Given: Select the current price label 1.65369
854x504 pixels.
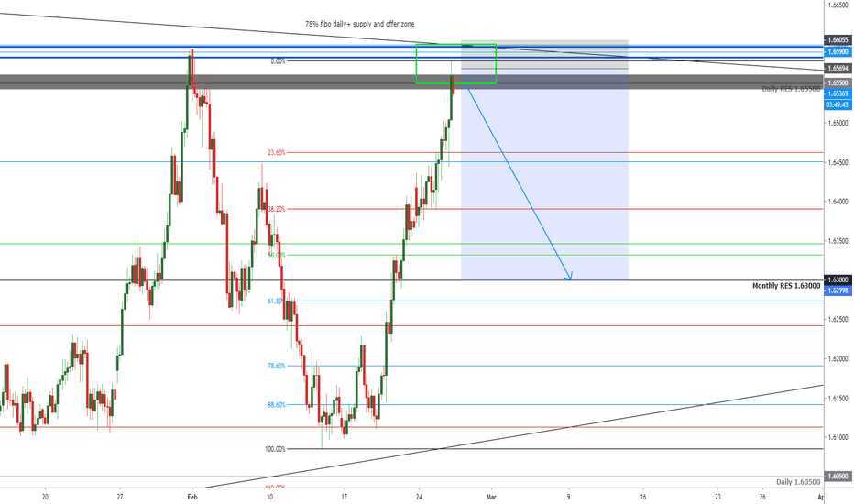Looking at the screenshot, I should pos(838,93).
